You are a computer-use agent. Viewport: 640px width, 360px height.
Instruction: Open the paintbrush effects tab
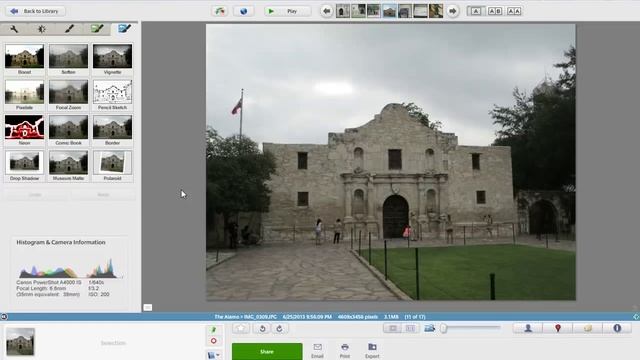(69, 29)
